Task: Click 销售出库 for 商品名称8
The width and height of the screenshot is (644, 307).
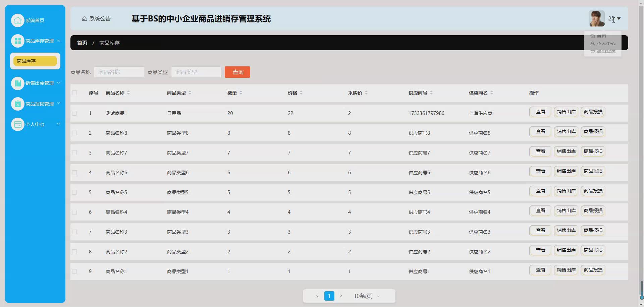Action: pos(566,132)
